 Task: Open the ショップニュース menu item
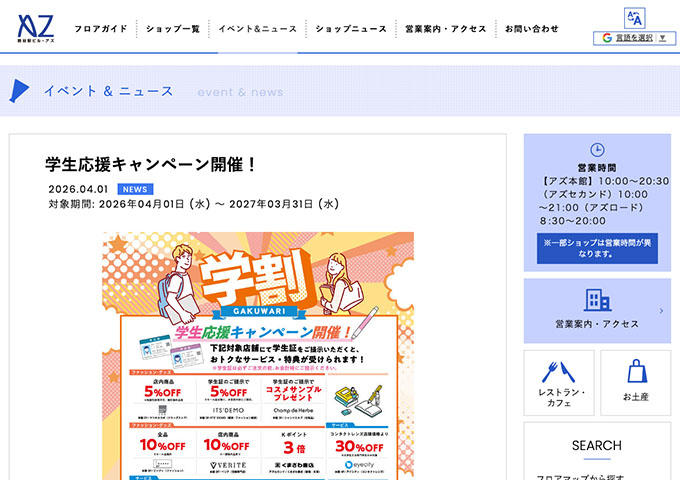click(351, 29)
